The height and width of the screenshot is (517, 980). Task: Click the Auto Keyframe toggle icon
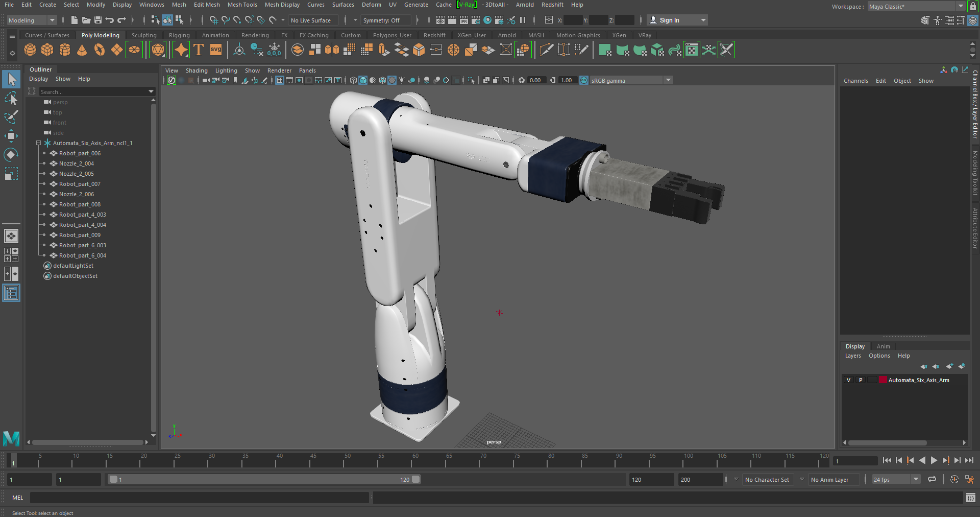pyautogui.click(x=954, y=479)
